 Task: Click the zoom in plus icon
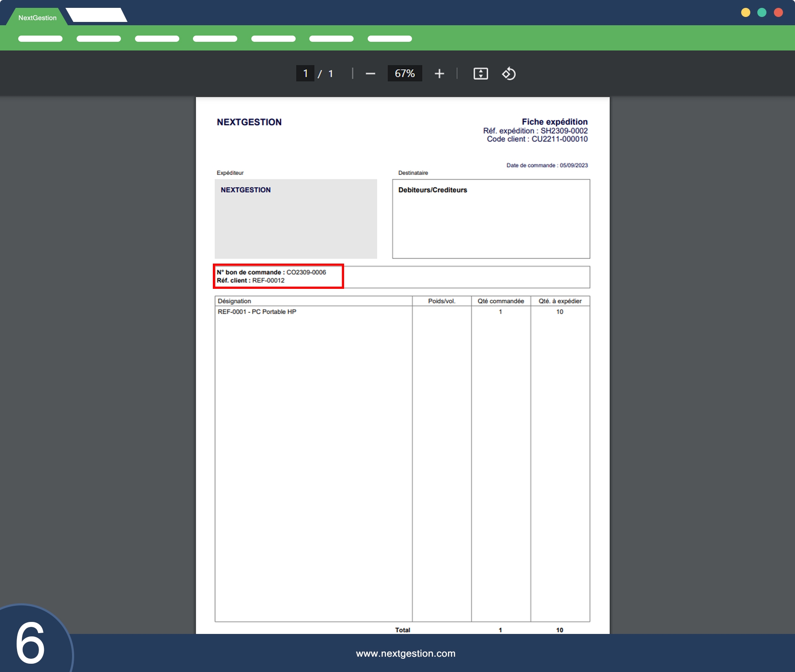(x=439, y=74)
